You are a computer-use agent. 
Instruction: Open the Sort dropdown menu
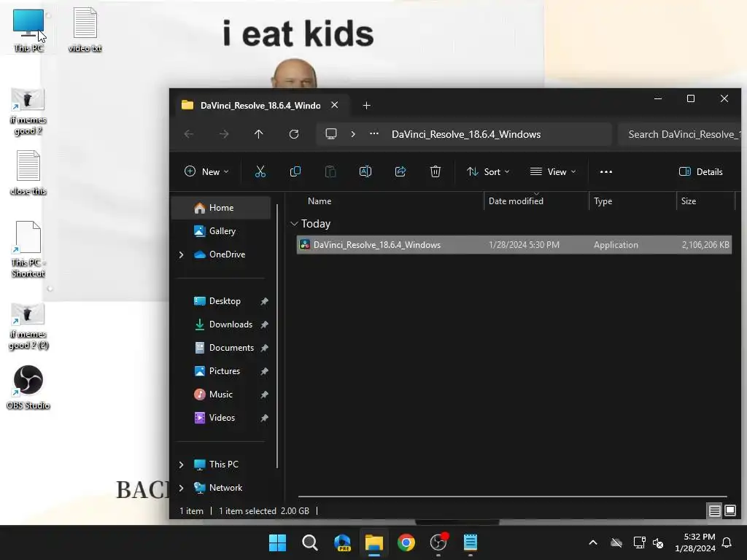pyautogui.click(x=488, y=172)
